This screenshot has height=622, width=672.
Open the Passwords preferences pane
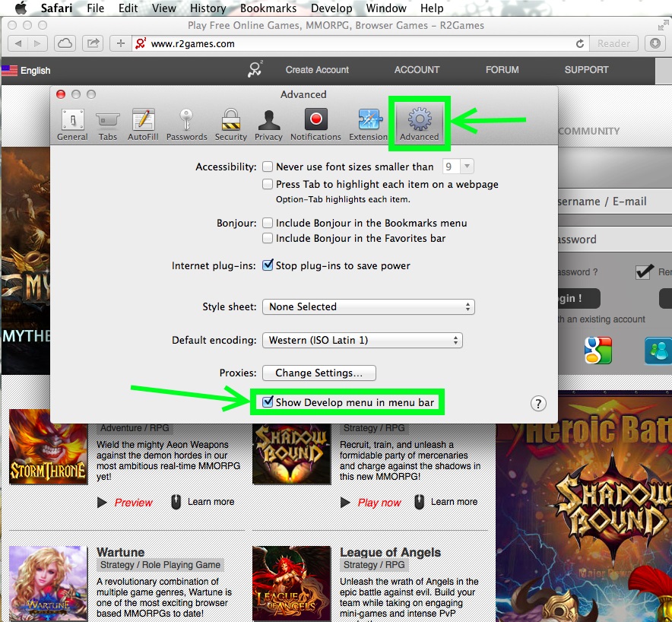tap(186, 125)
